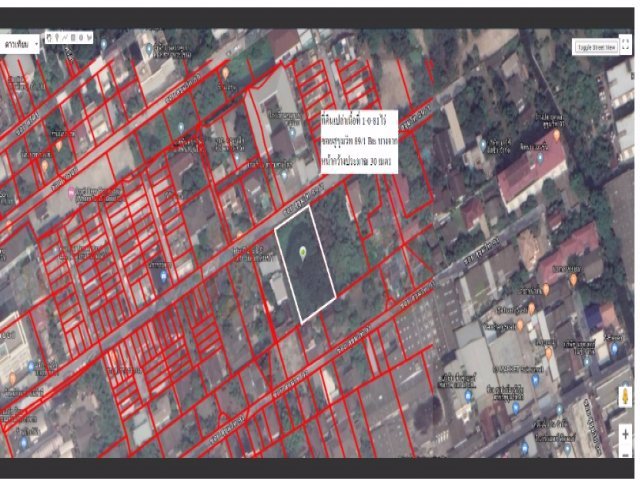Click the yellow Street View pegman

pyautogui.click(x=622, y=395)
